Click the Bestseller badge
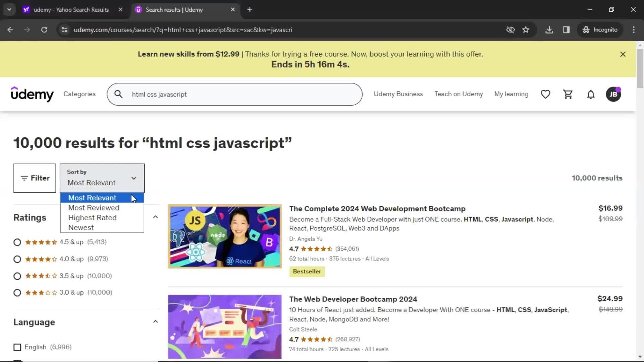Viewport: 644px width, 362px height. click(x=307, y=271)
